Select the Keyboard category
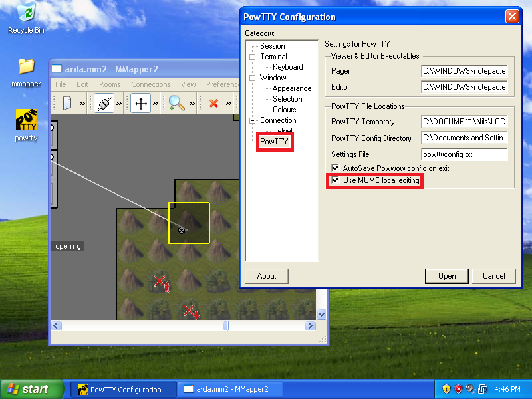Screen dimensions: 532x399 click(x=288, y=67)
